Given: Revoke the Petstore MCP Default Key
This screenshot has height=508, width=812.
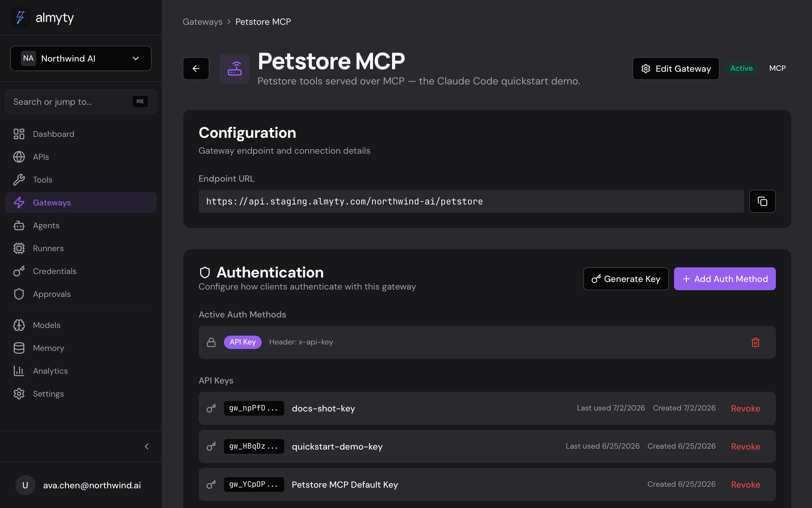Looking at the screenshot, I should (x=746, y=485).
